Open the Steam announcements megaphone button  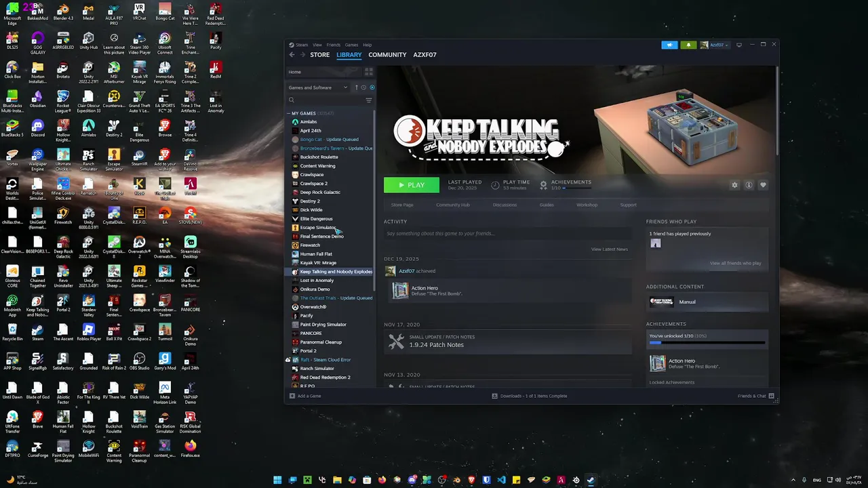point(669,45)
